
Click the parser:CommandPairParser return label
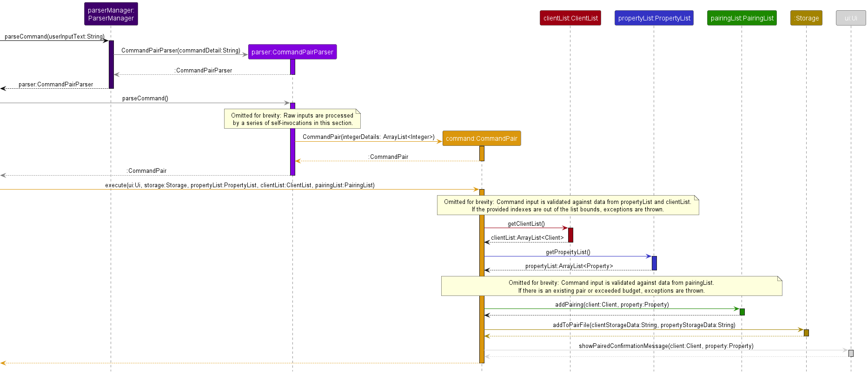(x=56, y=84)
